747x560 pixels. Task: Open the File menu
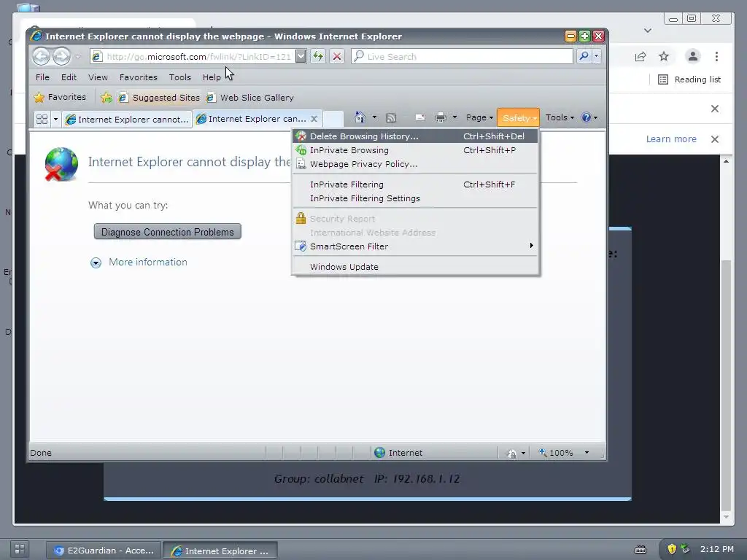[42, 77]
